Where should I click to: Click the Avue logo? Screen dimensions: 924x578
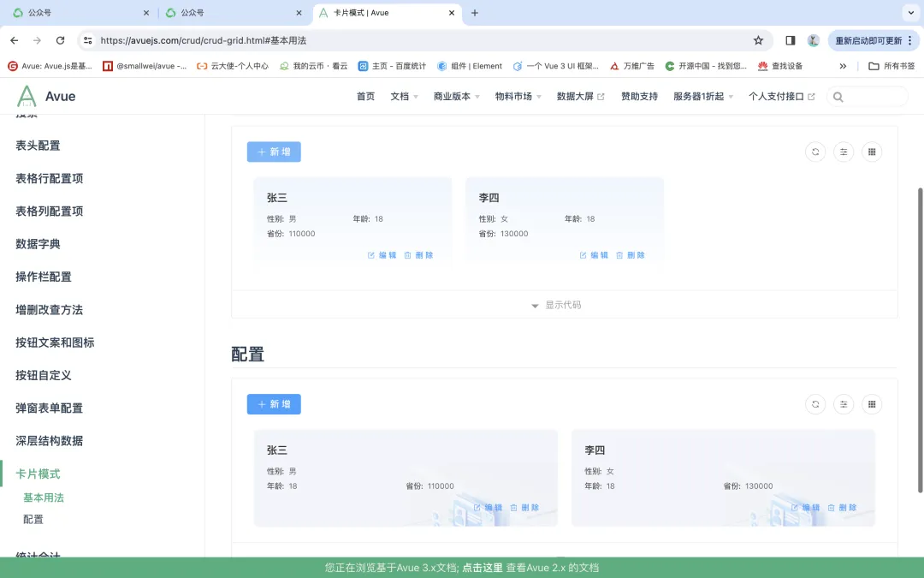(44, 96)
